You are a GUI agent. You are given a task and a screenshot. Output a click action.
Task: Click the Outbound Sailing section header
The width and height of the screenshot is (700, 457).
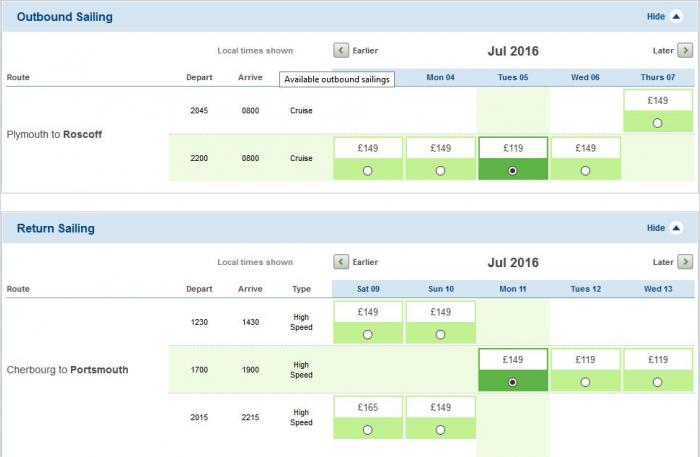tap(65, 17)
